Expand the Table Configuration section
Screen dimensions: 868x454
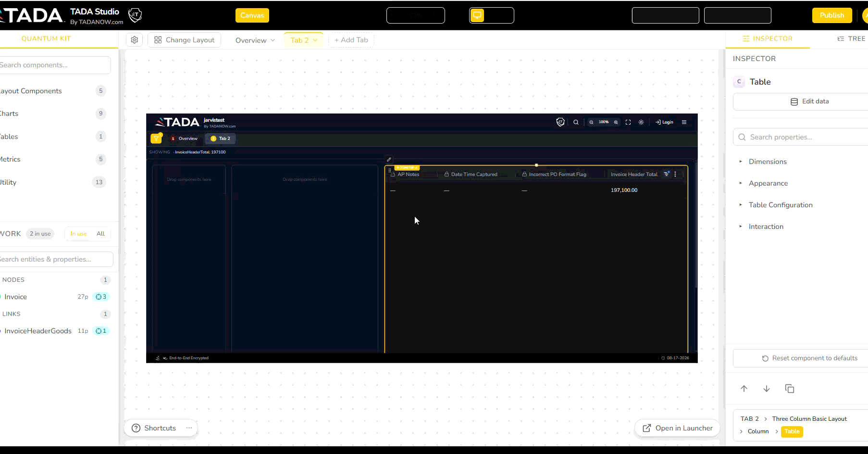(x=781, y=205)
